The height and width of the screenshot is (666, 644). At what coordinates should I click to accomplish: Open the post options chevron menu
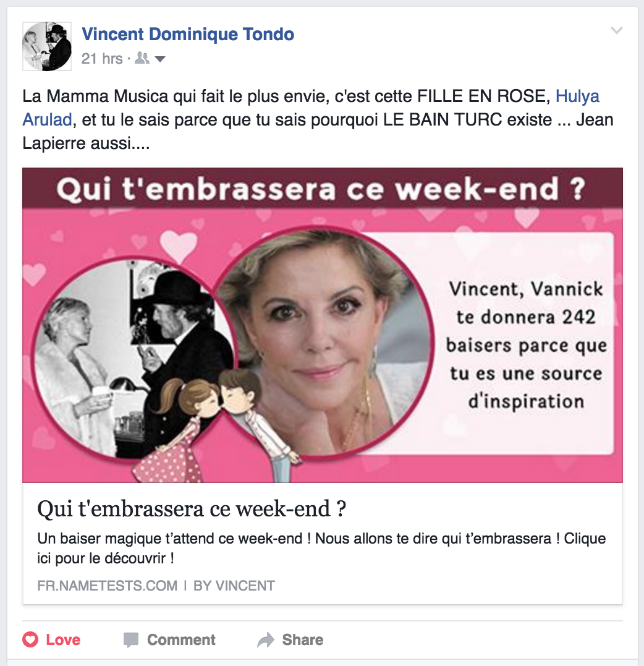coord(616,30)
